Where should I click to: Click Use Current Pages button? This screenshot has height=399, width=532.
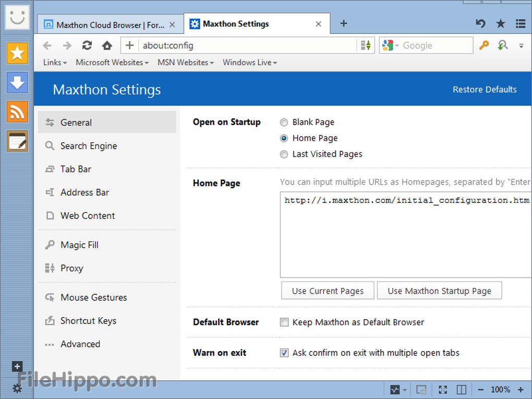click(328, 291)
